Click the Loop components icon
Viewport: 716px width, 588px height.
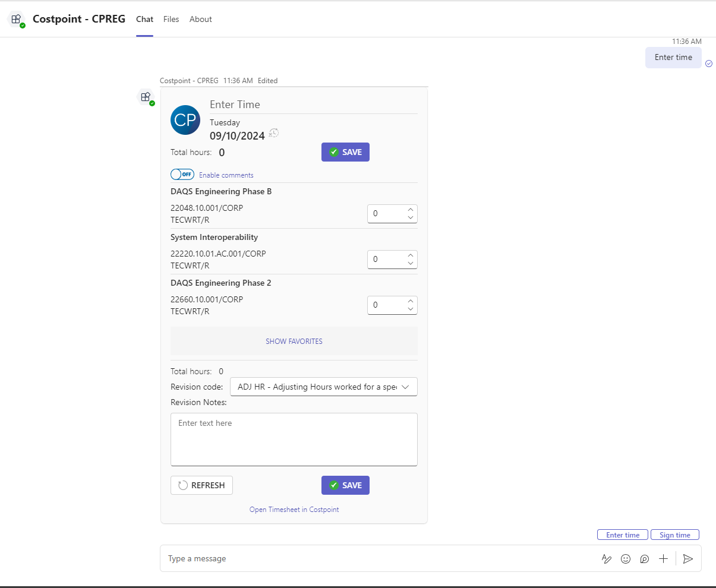[645, 559]
